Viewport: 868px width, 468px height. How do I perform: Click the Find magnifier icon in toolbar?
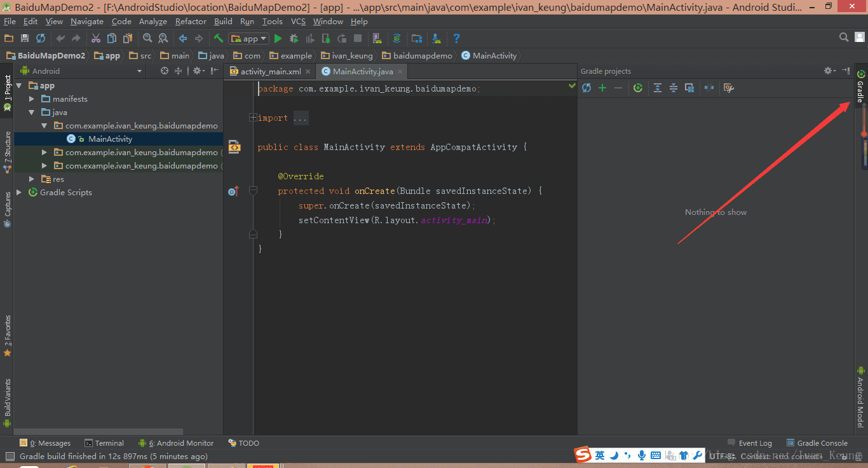point(147,39)
